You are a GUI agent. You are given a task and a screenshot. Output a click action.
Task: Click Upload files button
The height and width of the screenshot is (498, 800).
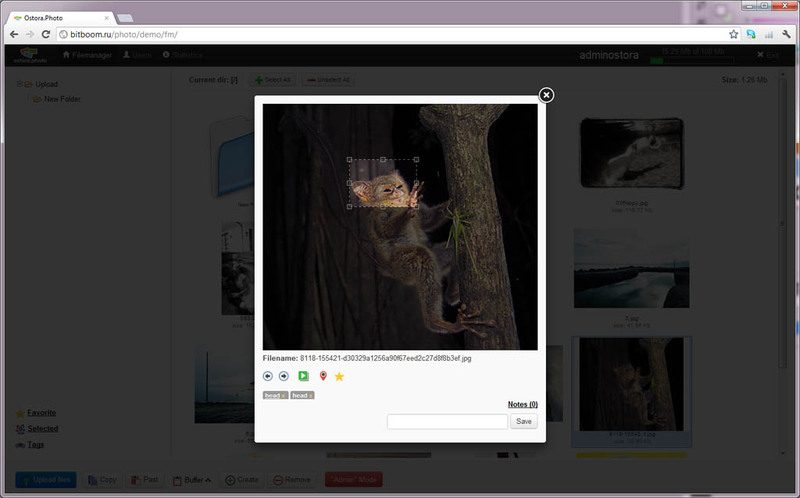(x=46, y=480)
